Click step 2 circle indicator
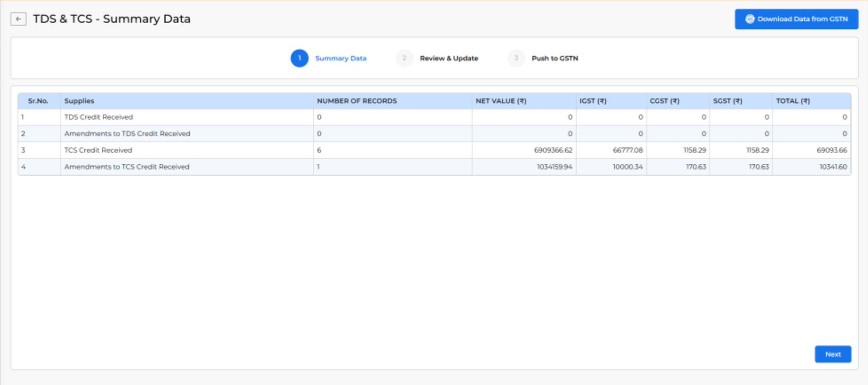Screen dimensions: 868x385 [x=404, y=58]
